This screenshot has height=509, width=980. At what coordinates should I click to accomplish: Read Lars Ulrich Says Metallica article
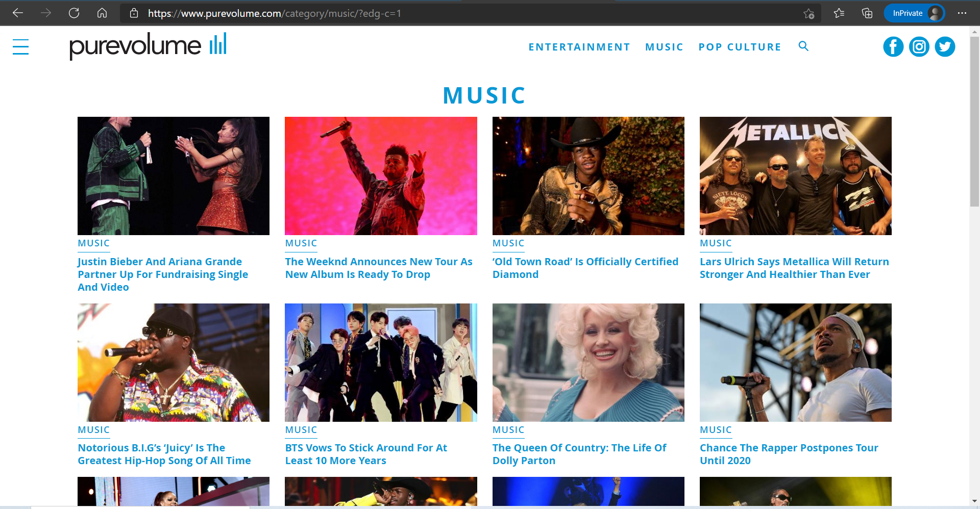(794, 268)
